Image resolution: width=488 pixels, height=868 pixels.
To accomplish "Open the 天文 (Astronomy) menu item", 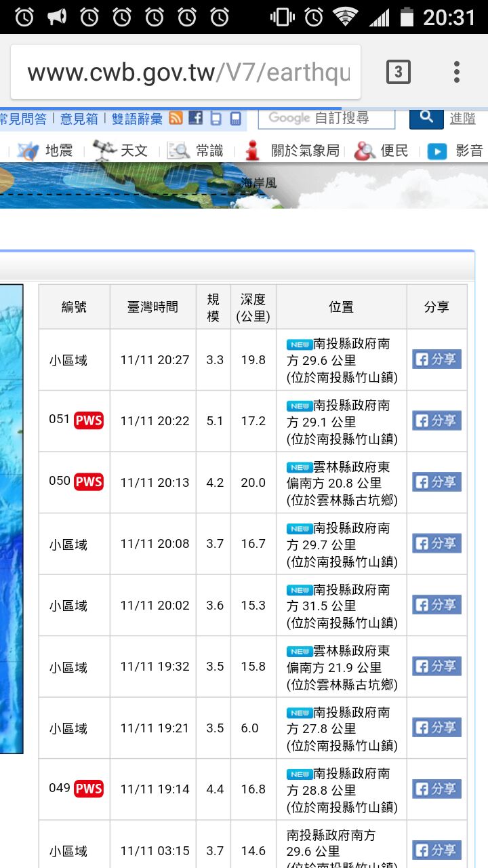I will point(121,151).
